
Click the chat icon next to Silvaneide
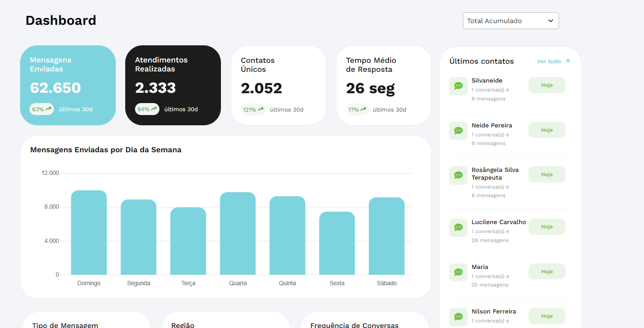(458, 86)
